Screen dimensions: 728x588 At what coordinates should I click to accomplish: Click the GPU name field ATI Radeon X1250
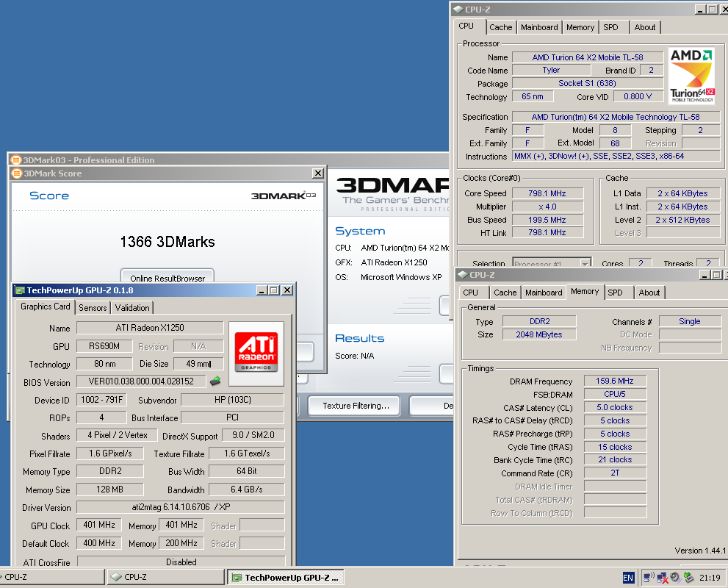pyautogui.click(x=150, y=327)
